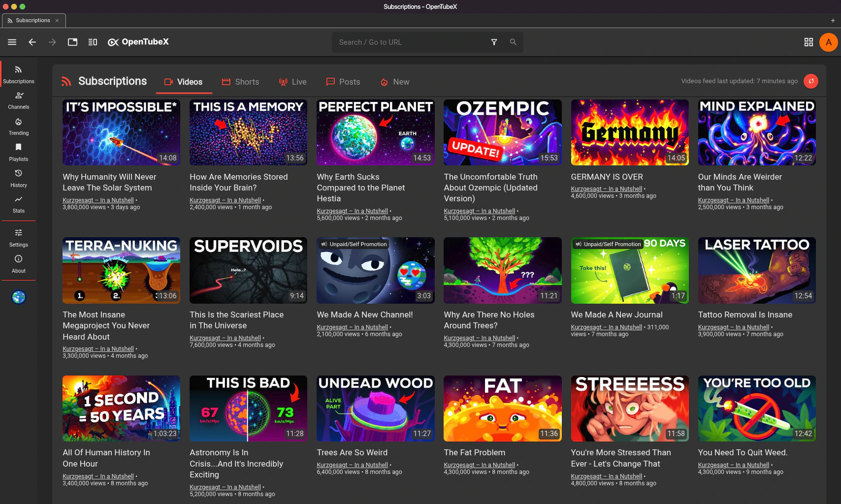Screen dimensions: 841x504
Task: Open the OZEMPIC UPDATE thumbnail
Action: 502,132
